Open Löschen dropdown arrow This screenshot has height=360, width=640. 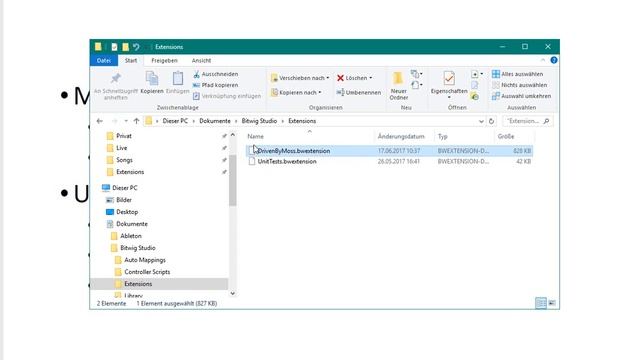pos(371,78)
